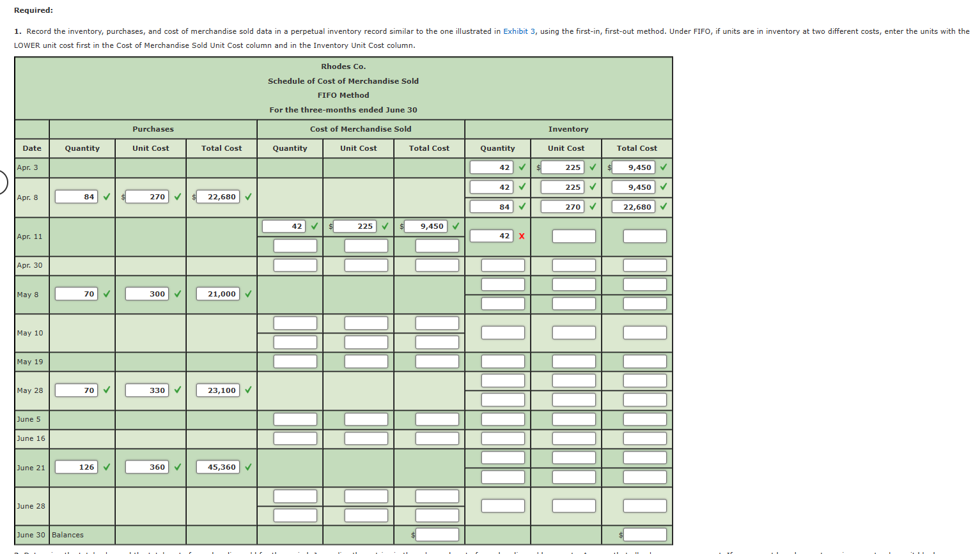Screen dimensions: 980x554
Task: Click the checkmark next to Apr. 8 purchase cost 22,680
Action: pos(249,197)
